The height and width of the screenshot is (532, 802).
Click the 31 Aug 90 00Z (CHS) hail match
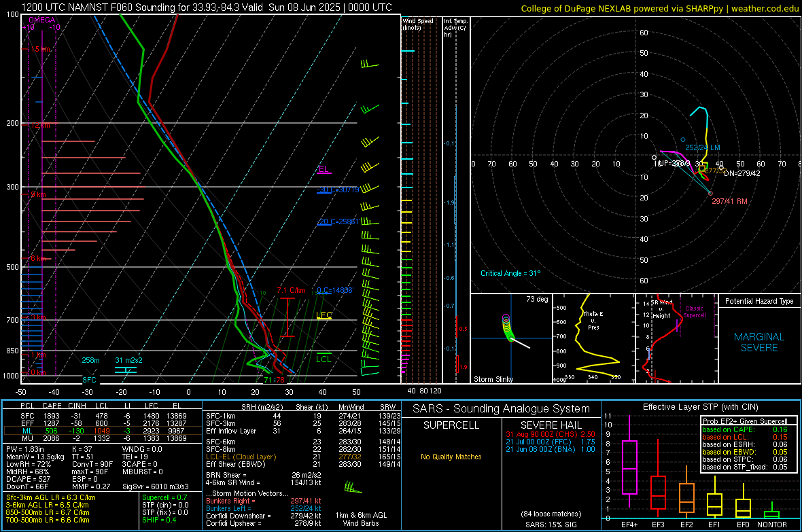click(x=551, y=434)
